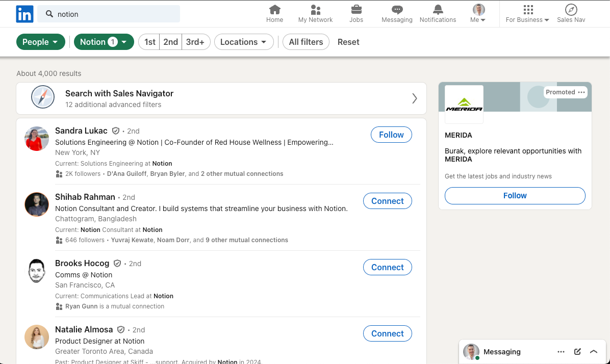Click Shihab Rahman followers people icon

59,240
